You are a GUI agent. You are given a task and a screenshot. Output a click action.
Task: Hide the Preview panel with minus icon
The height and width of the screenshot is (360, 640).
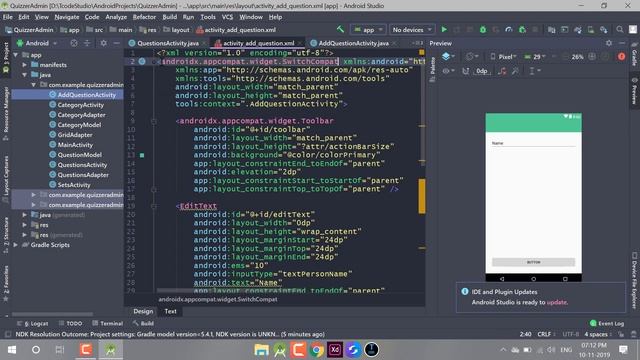click(x=622, y=43)
